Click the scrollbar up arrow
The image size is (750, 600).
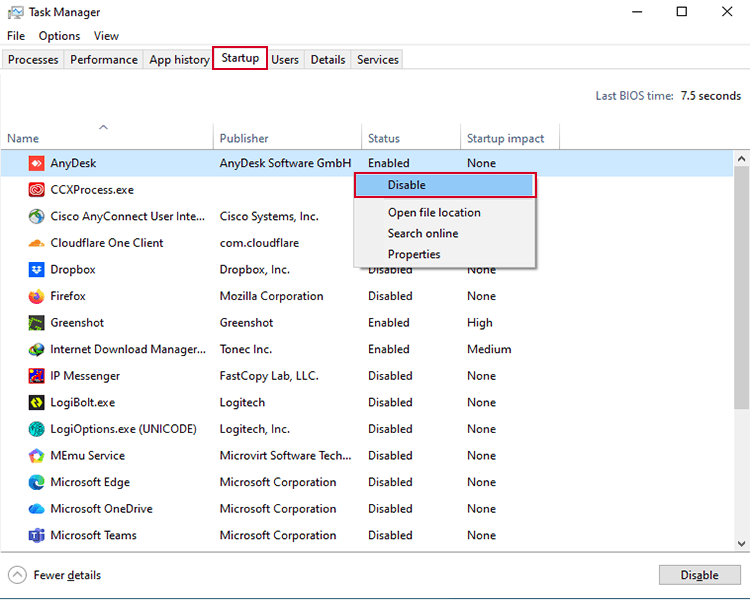tap(741, 159)
